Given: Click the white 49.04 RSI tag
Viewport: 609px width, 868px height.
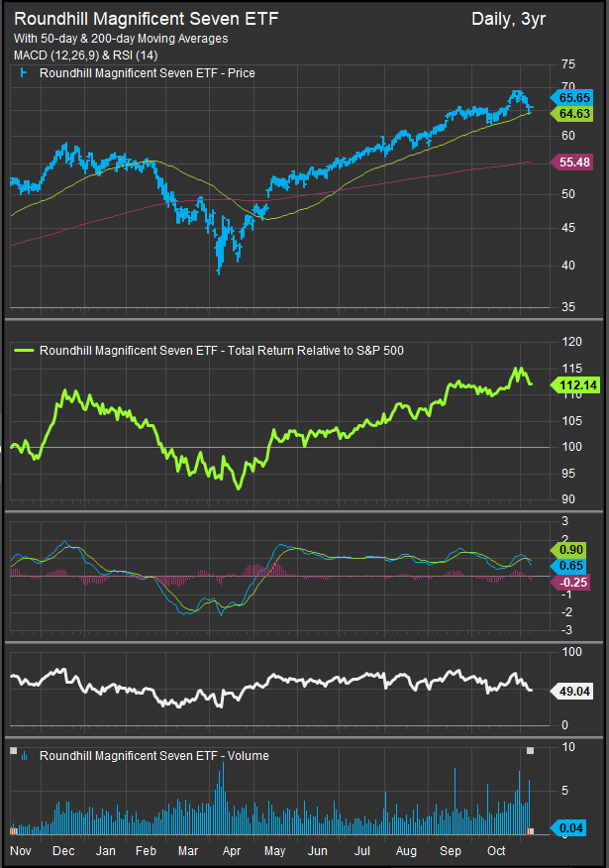Looking at the screenshot, I should coord(574,691).
